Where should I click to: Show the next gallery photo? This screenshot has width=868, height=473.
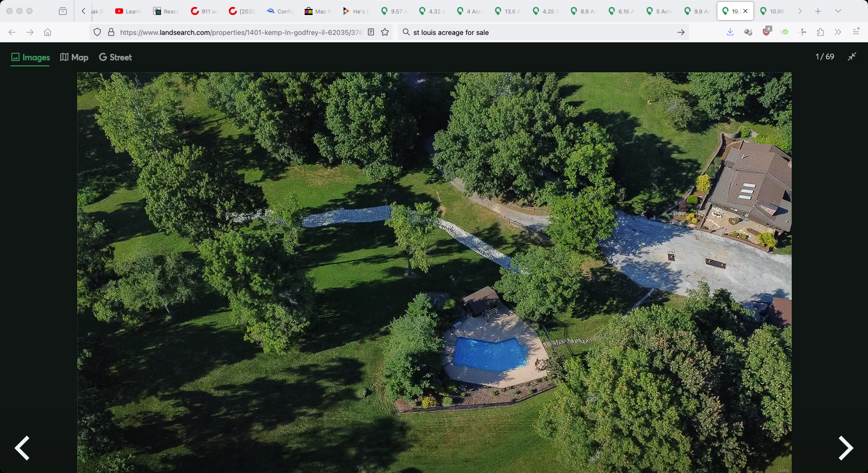[846, 448]
